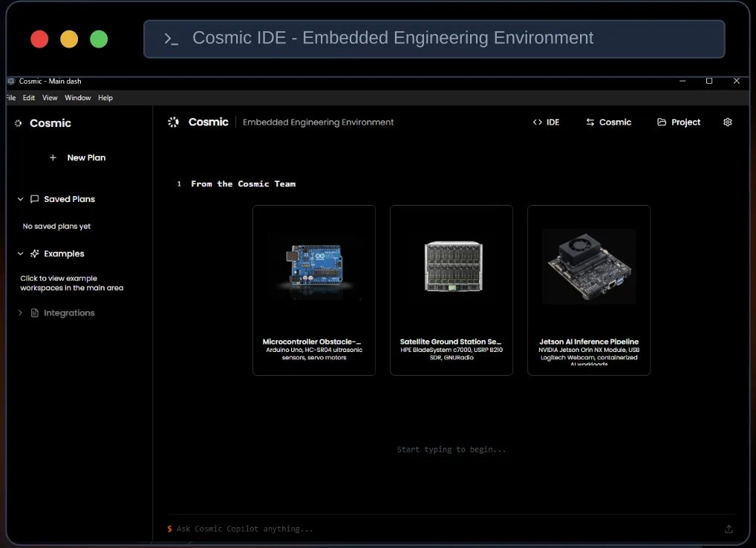Click the Examples label

(x=64, y=253)
